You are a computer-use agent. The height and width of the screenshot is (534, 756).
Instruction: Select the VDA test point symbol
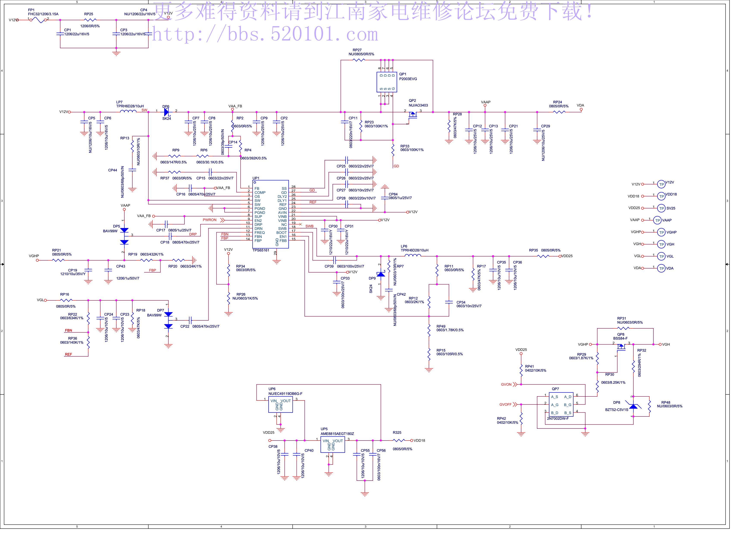pyautogui.click(x=661, y=269)
